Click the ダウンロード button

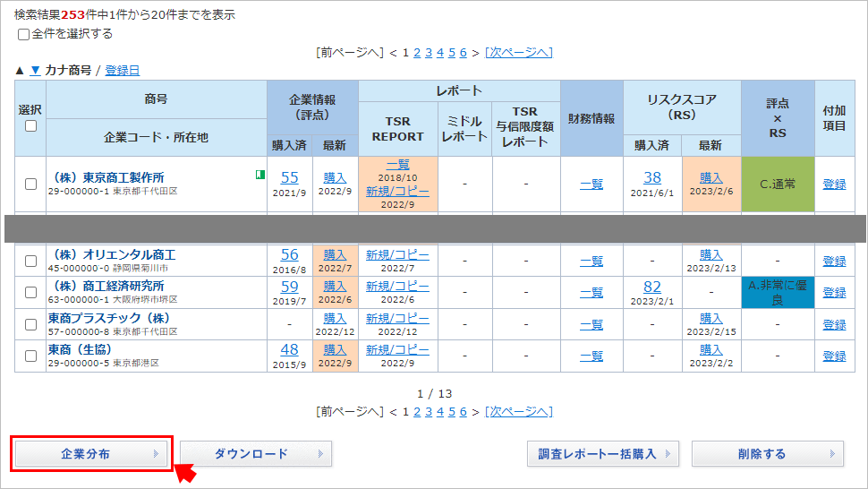(256, 454)
